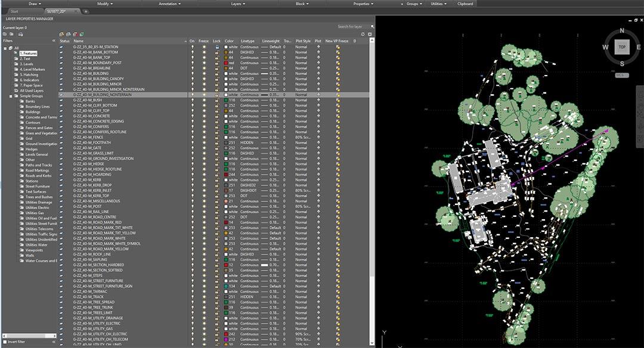The height and width of the screenshot is (348, 644).
Task: Open the Layer States Manager icon
Action: click(x=20, y=34)
